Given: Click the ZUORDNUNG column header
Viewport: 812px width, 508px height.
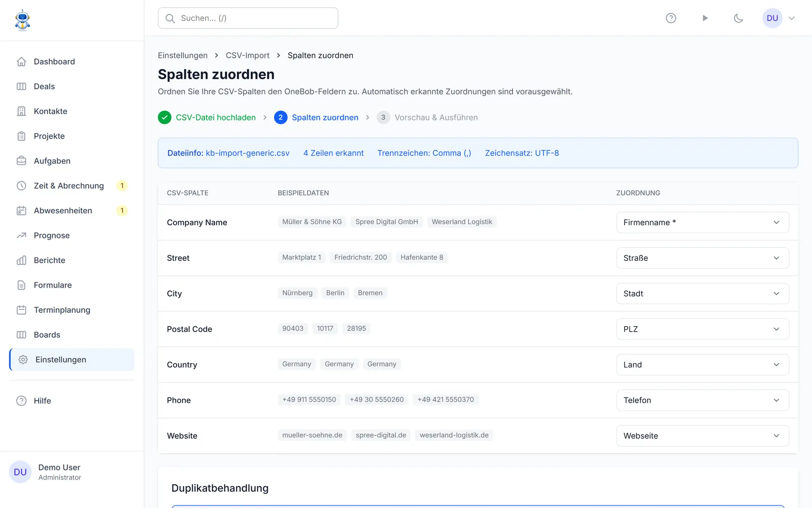Looking at the screenshot, I should click(x=638, y=193).
